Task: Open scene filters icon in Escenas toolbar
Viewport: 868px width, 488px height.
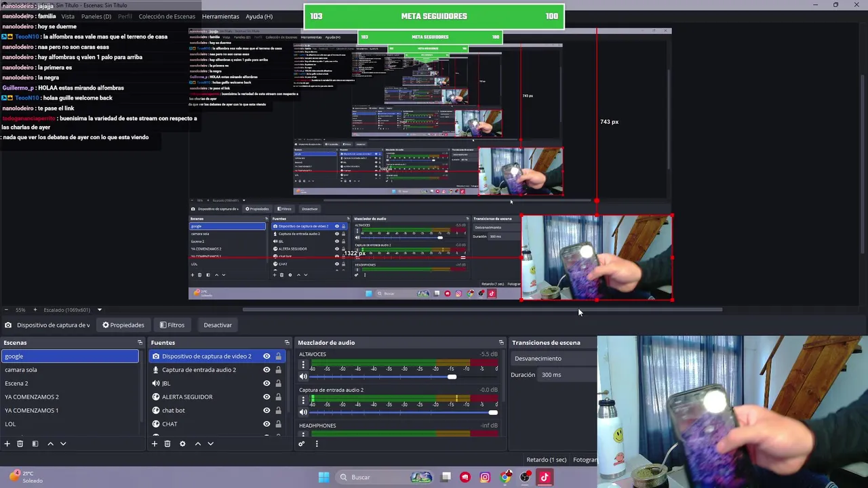Action: point(35,444)
